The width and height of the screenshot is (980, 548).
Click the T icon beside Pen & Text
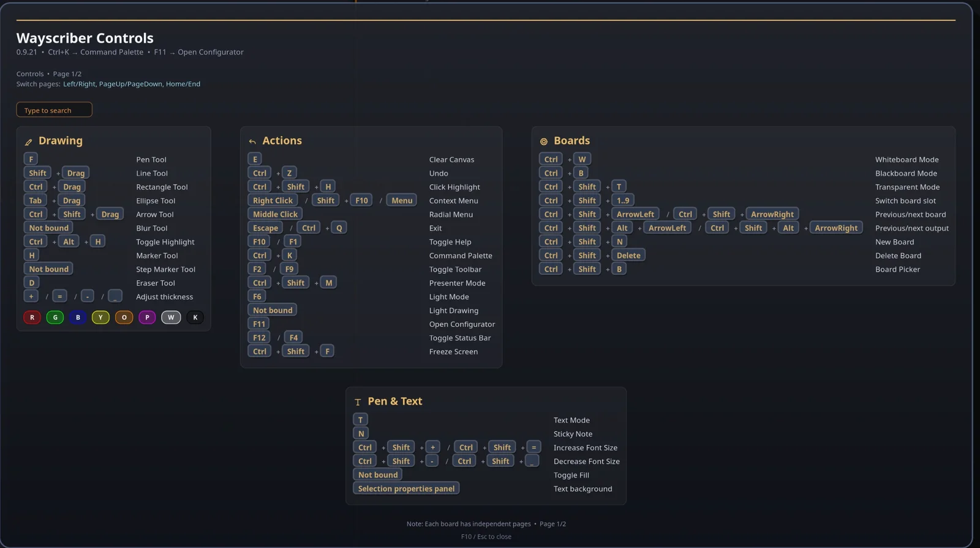click(358, 402)
